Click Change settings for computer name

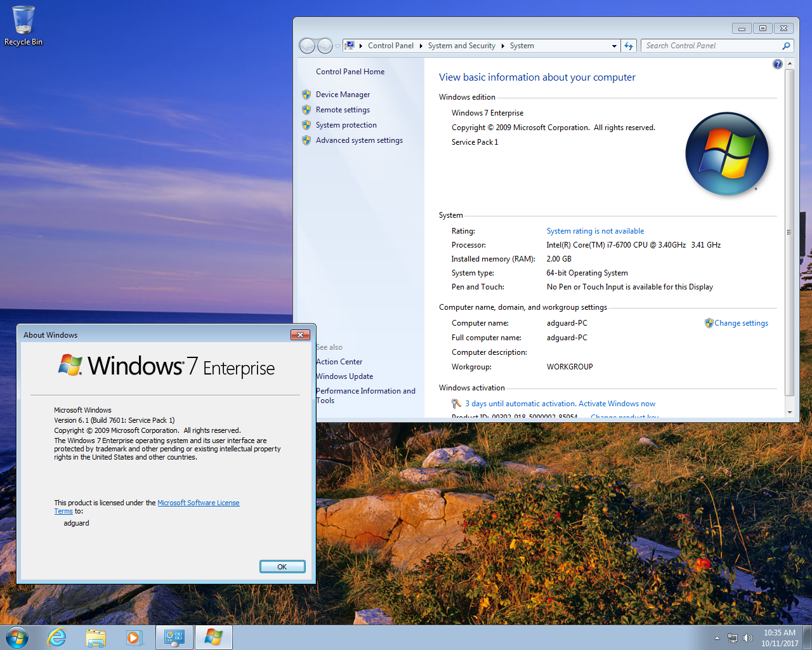click(741, 323)
